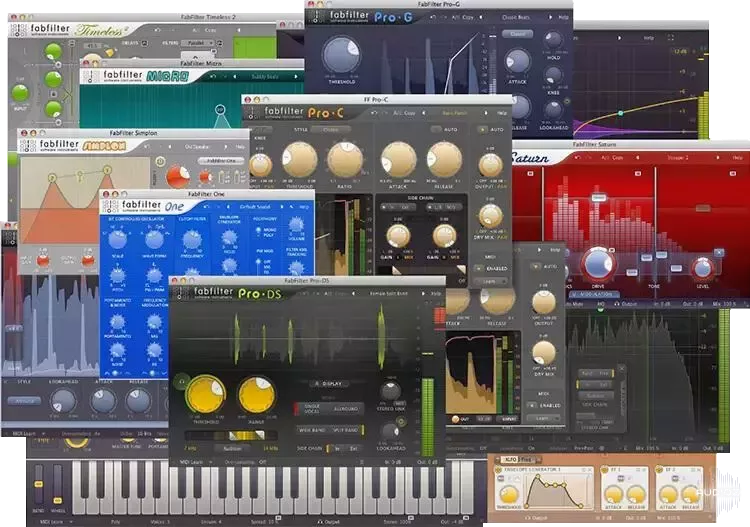Toggle Pro-C side chain L/R M/S switch
750x527 pixels.
pos(443,208)
